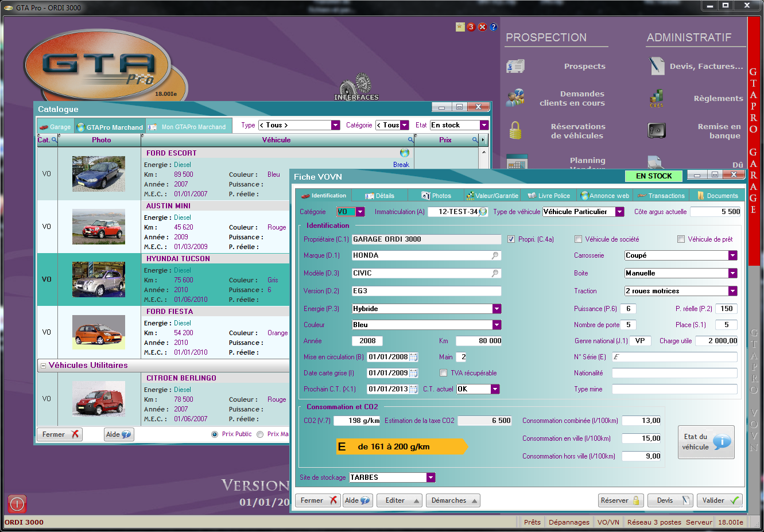Click the search icon in Prix column header
This screenshot has width=764, height=532.
pos(475,140)
